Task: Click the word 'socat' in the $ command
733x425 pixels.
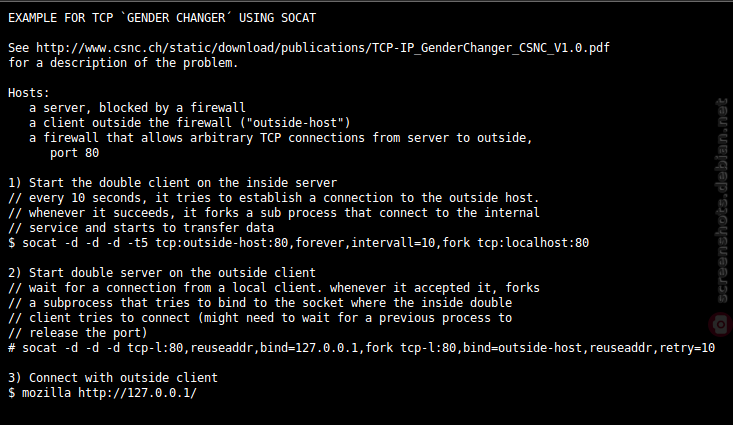Action: [x=39, y=243]
